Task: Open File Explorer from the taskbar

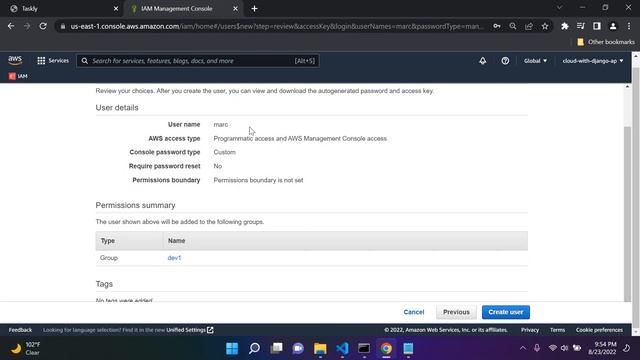Action: (320, 348)
